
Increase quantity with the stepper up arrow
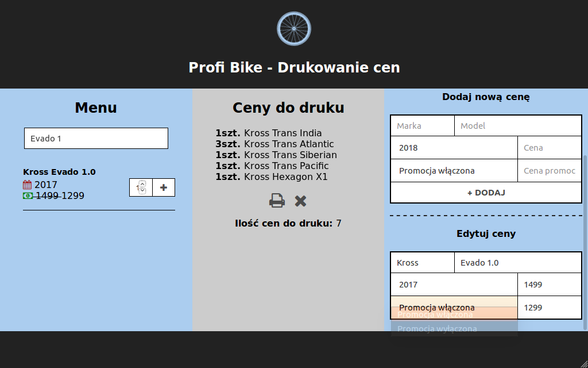142,183
